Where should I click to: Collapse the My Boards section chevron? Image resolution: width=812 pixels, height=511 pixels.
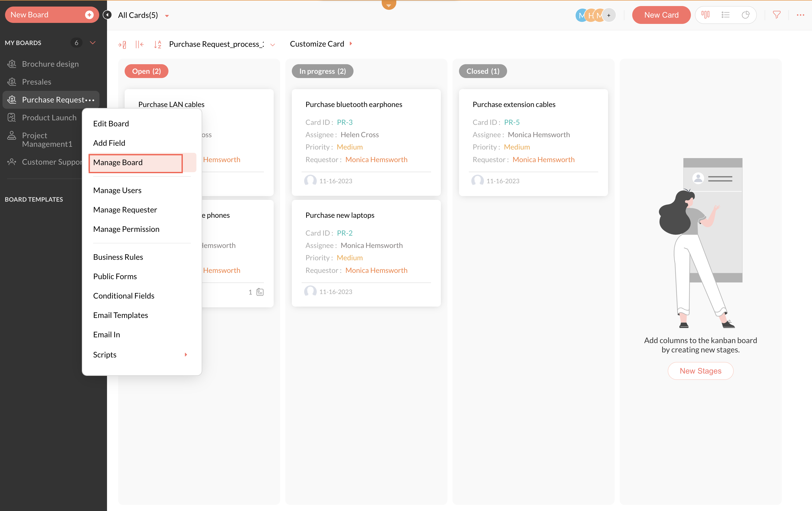[93, 43]
